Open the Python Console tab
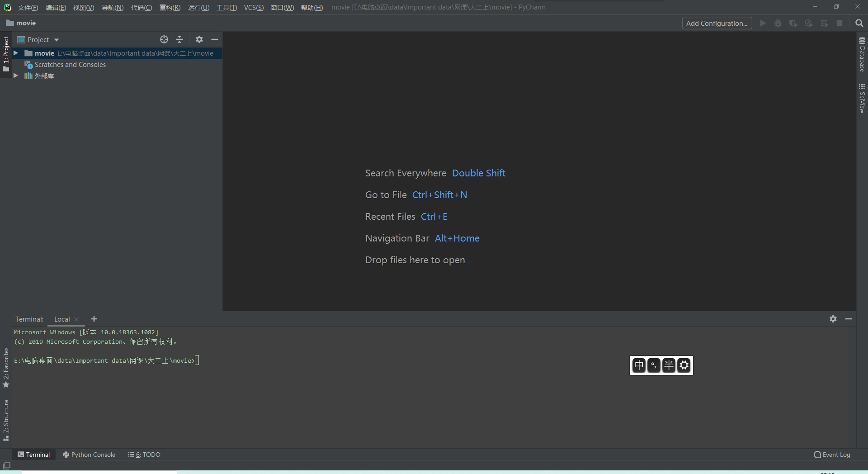868x474 pixels. (x=89, y=455)
